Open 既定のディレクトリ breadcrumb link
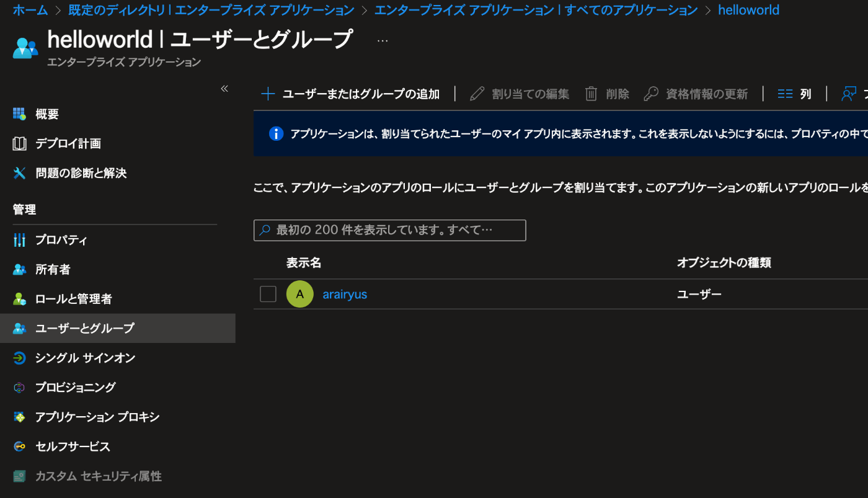This screenshot has height=498, width=868. click(211, 10)
